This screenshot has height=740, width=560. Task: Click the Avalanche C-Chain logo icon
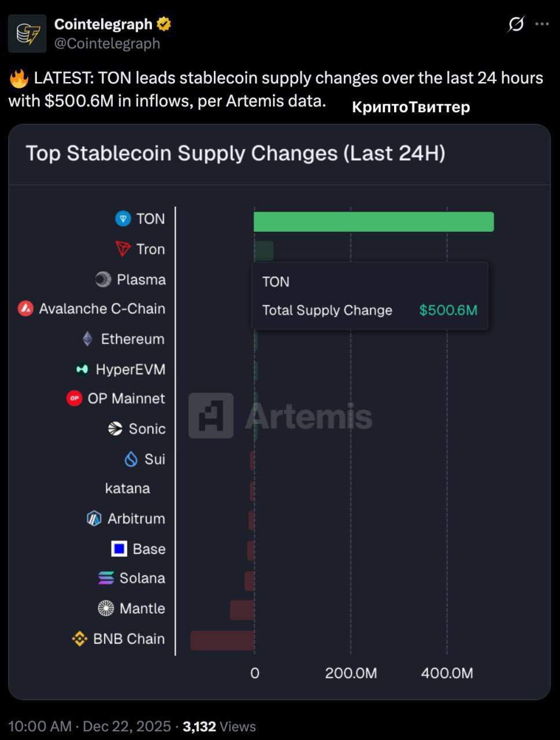pyautogui.click(x=25, y=309)
